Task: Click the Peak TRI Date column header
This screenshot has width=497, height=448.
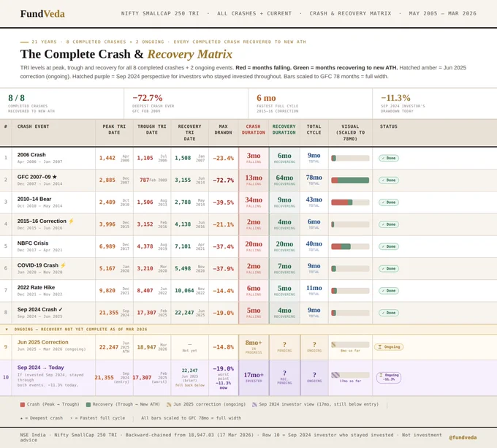Action: 114,129
